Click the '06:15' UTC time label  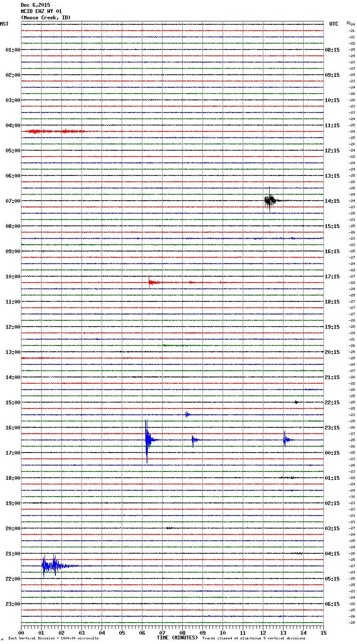pos(332,604)
